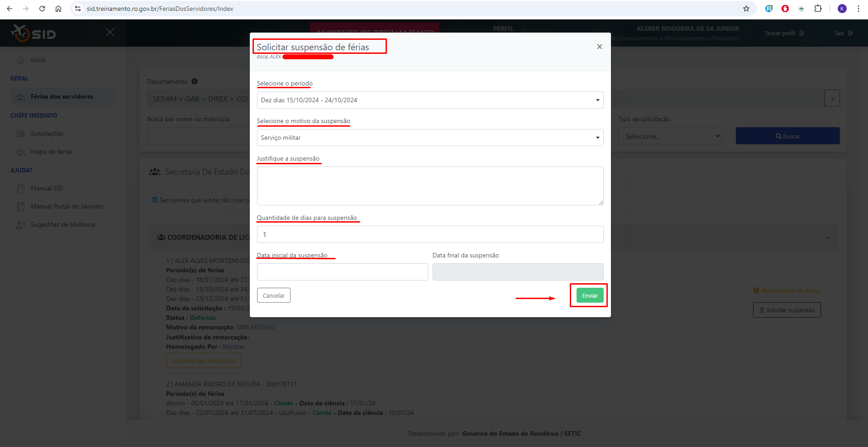Collapse the COORDENADORIA section with the minus icon
Viewport: 868px width, 447px height.
(827, 238)
